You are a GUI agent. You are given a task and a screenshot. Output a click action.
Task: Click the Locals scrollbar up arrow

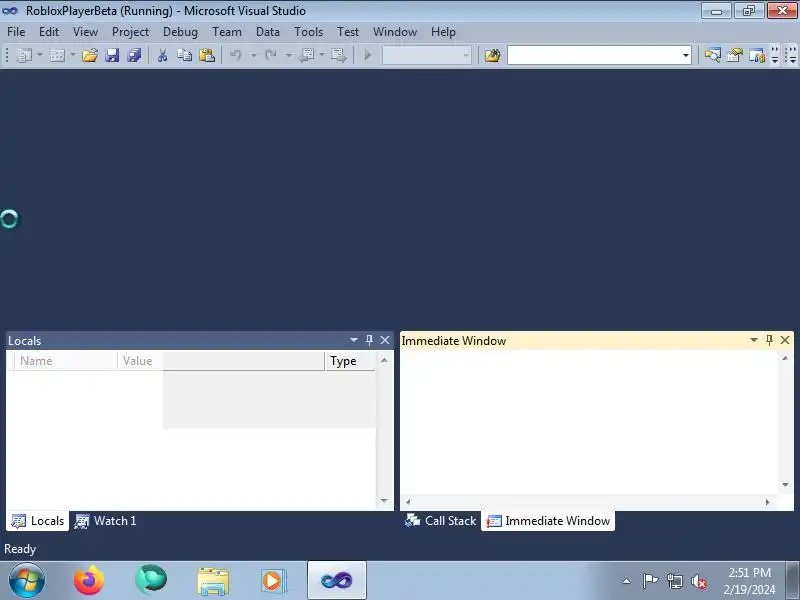pyautogui.click(x=384, y=360)
